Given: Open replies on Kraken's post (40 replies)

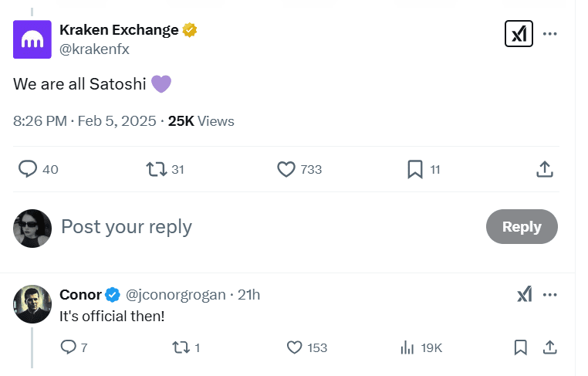Looking at the screenshot, I should [29, 169].
